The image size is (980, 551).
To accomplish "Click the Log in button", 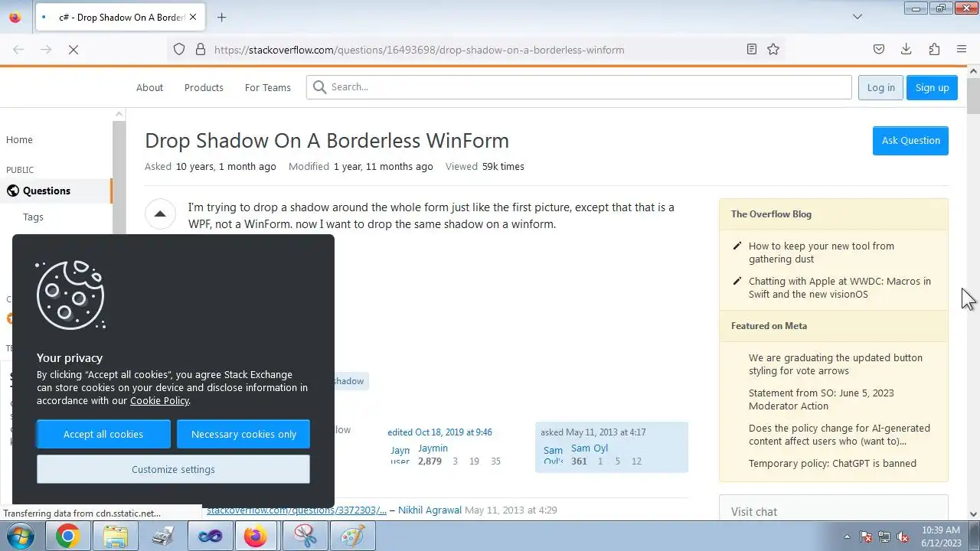I will (x=880, y=87).
